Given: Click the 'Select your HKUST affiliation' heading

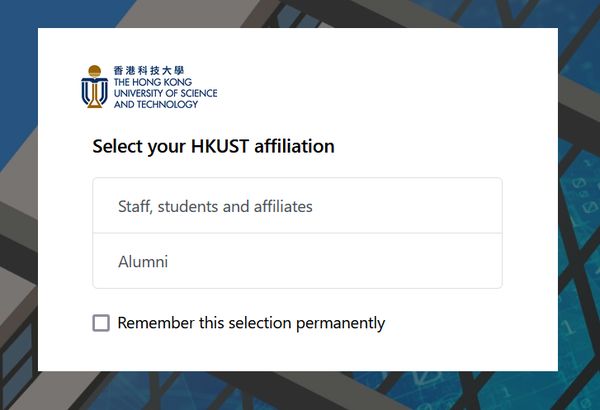Looking at the screenshot, I should [214, 147].
